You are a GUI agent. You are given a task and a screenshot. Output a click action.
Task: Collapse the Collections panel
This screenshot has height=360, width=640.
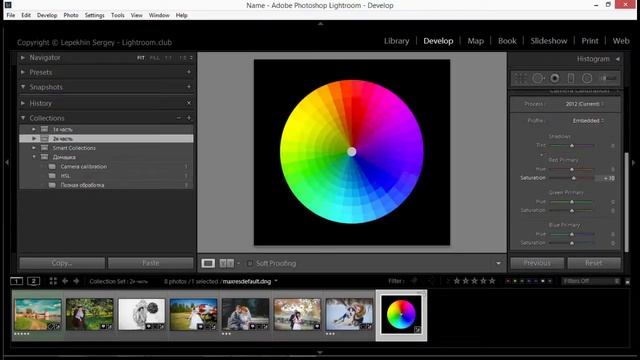tap(23, 118)
